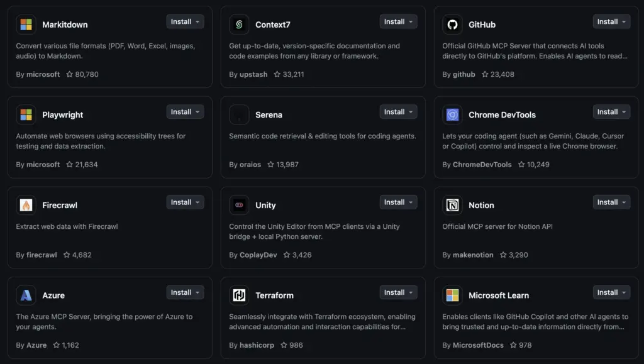Viewport: 644px width, 364px height.
Task: Click the Terraform server icon
Action: [x=239, y=295]
